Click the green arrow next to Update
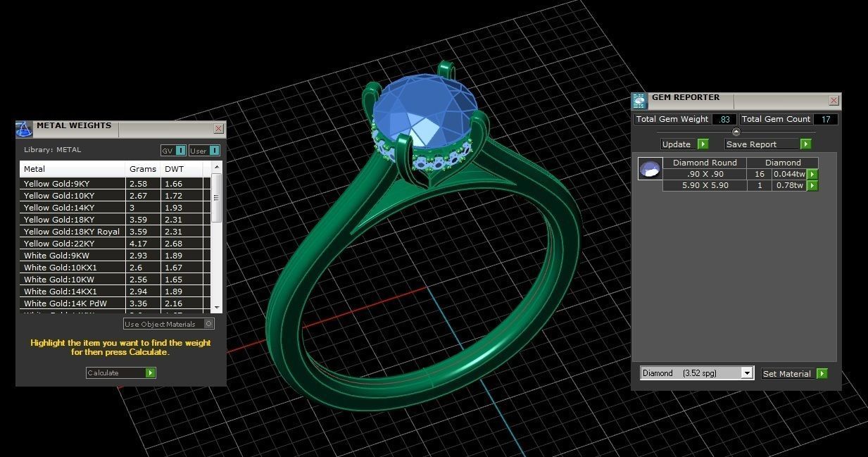The image size is (868, 457). (703, 144)
